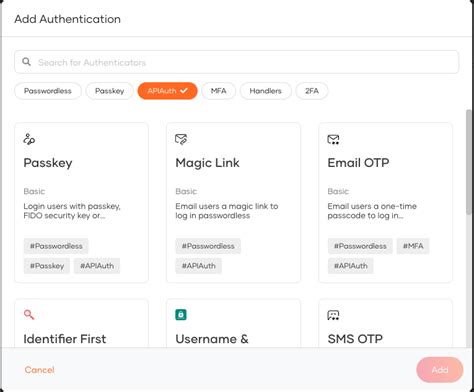Click #Passwordless tag on Magic Link card
Image resolution: width=474 pixels, height=392 pixels.
tap(208, 246)
